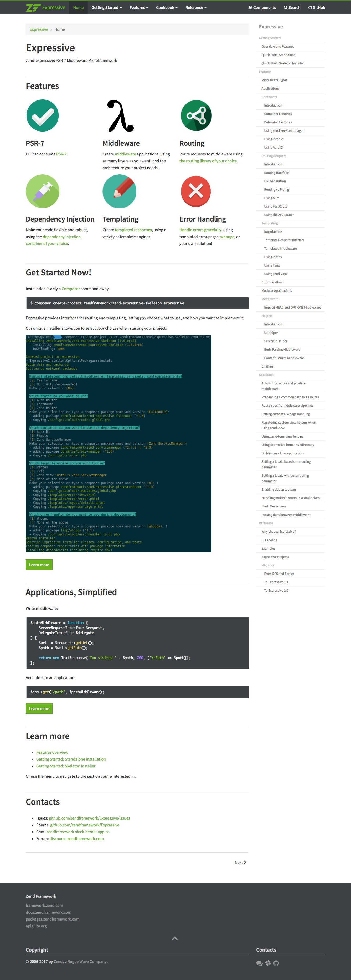Select Using Pimple in sidebar
This screenshot has height=980, width=351.
273,139
